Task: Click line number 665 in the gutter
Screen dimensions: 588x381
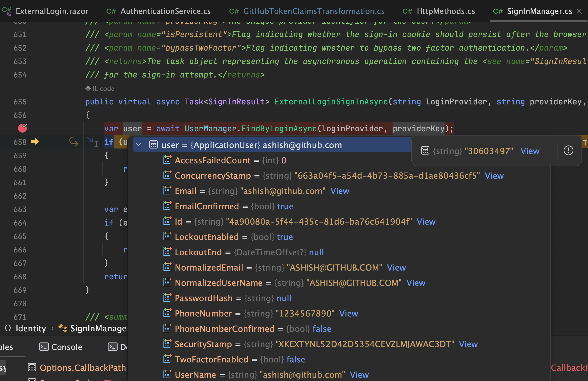Action: [20, 236]
